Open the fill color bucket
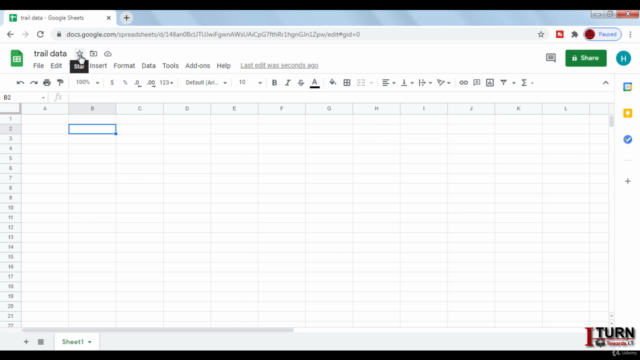Viewport: 640px width, 360px height. pos(333,83)
